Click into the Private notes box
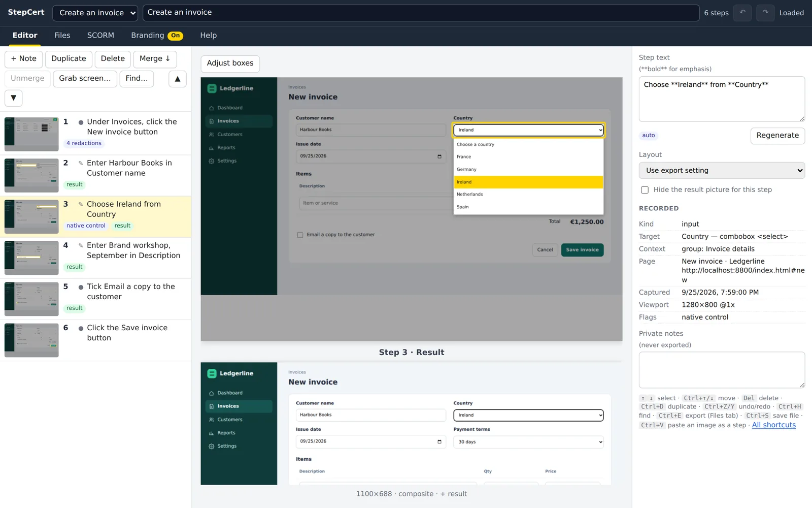Screen dimensions: 812x508 [x=722, y=370]
